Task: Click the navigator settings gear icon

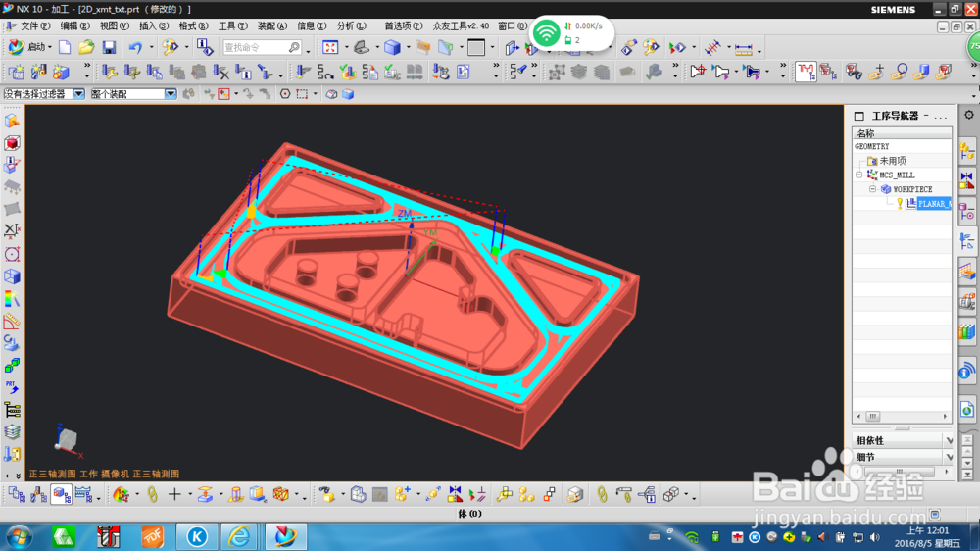Action: click(x=969, y=115)
